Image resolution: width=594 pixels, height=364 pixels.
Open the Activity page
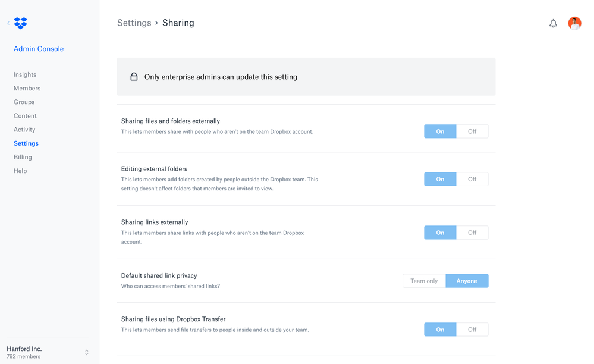(x=24, y=130)
